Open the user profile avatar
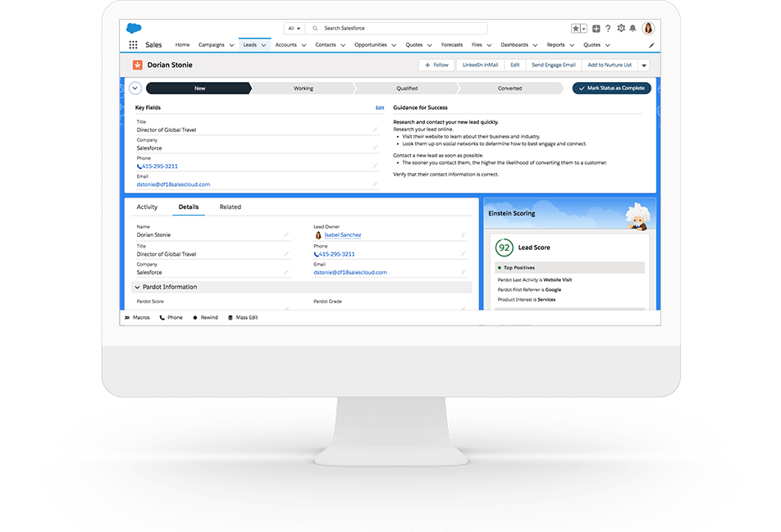This screenshot has width=781, height=532. [x=648, y=28]
